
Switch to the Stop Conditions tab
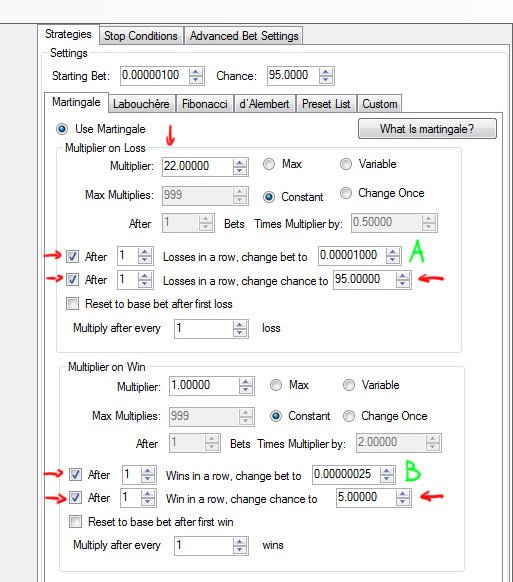pos(141,36)
